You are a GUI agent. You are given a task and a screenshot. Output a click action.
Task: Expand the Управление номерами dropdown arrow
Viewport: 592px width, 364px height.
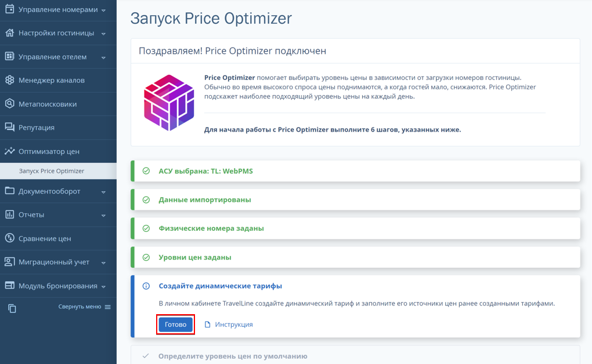[103, 10]
